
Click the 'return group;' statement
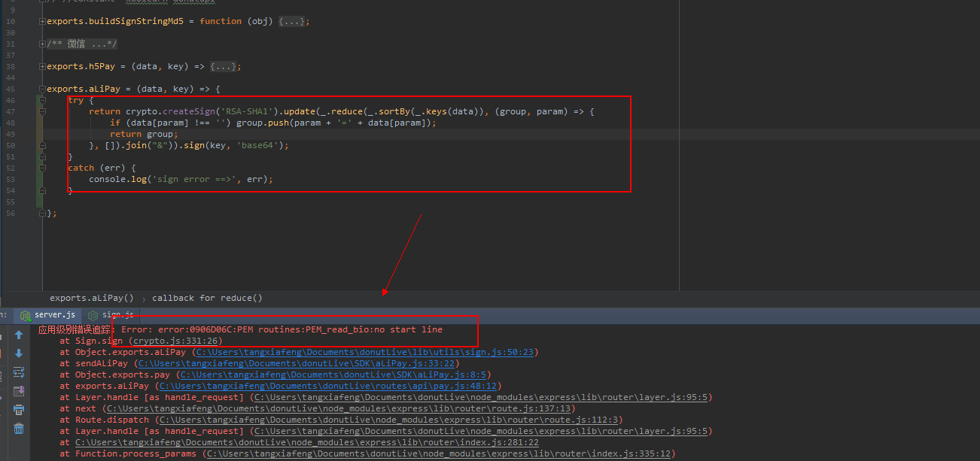tap(144, 134)
